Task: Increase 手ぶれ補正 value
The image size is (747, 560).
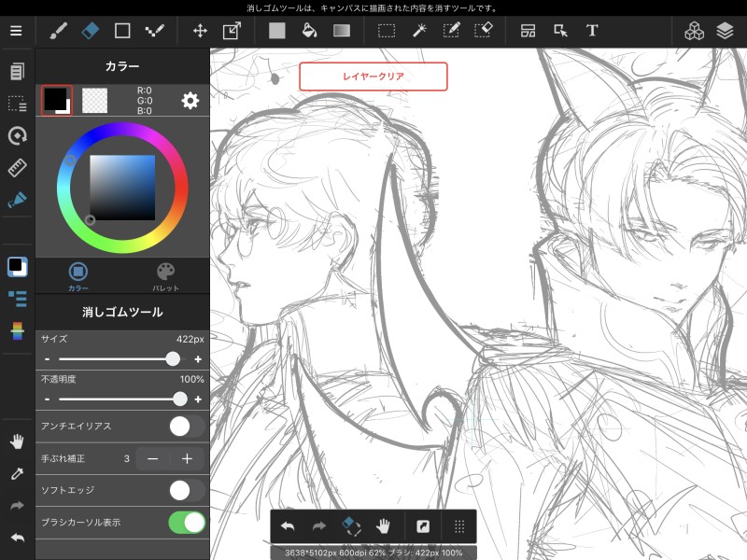Action: coord(188,458)
